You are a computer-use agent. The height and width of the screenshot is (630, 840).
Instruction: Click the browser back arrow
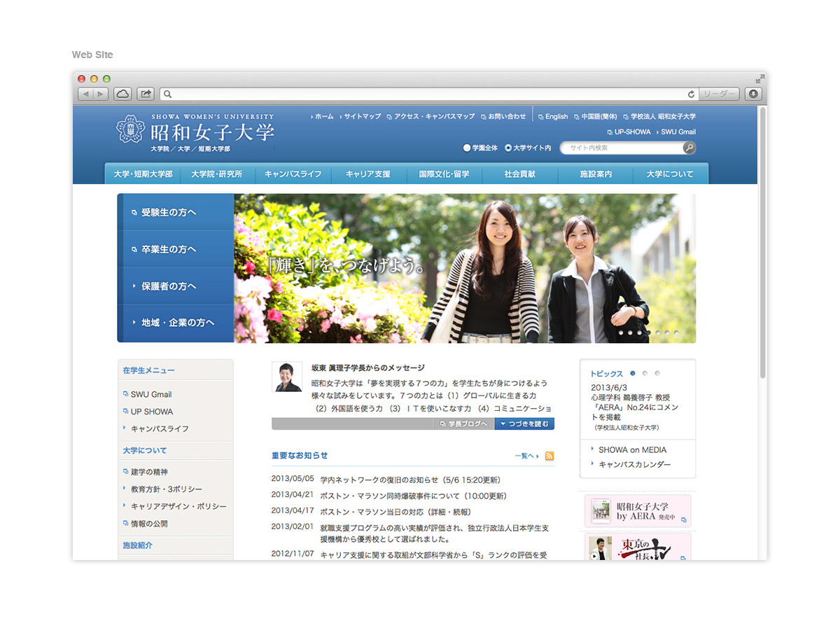coord(85,93)
